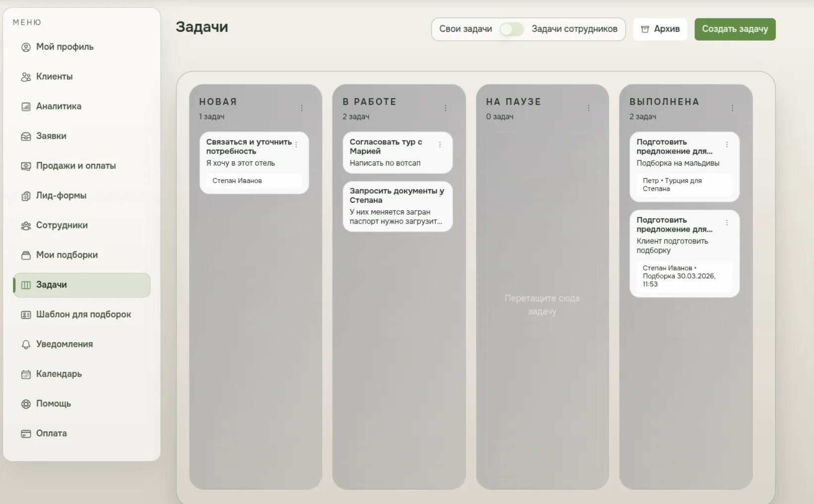The height and width of the screenshot is (504, 814).
Task: Select Календарь from the sidebar menu
Action: click(82, 374)
